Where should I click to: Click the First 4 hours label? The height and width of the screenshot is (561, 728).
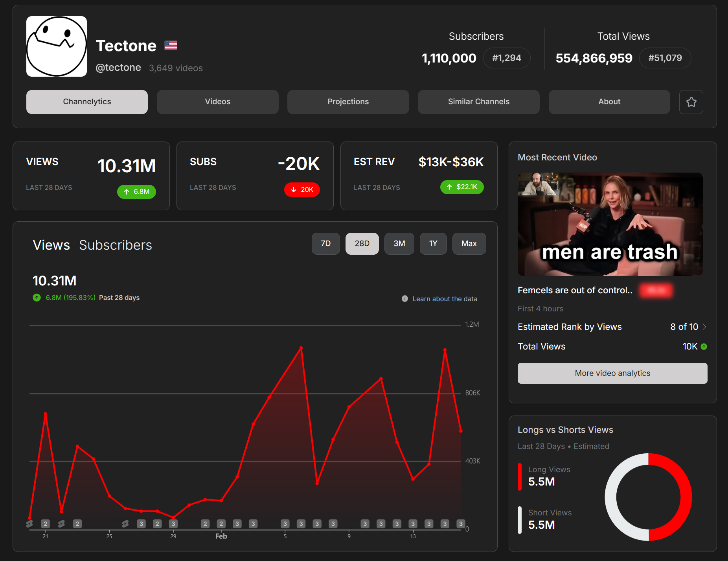(540, 309)
